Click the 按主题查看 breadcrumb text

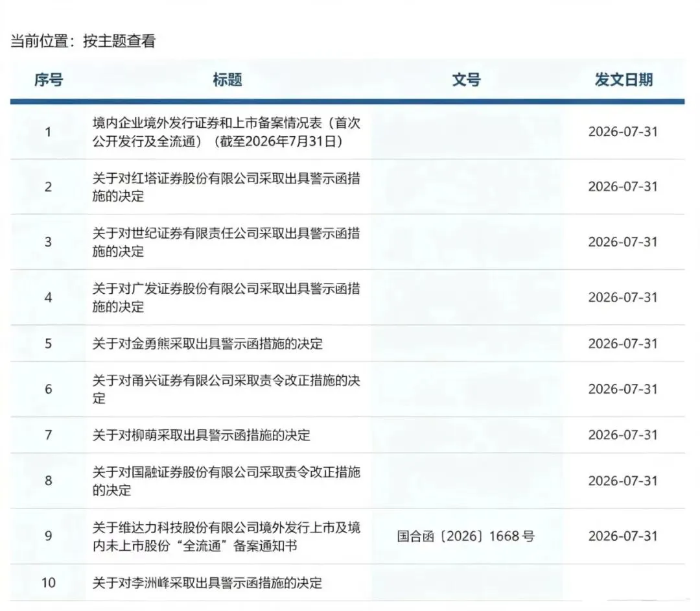119,41
